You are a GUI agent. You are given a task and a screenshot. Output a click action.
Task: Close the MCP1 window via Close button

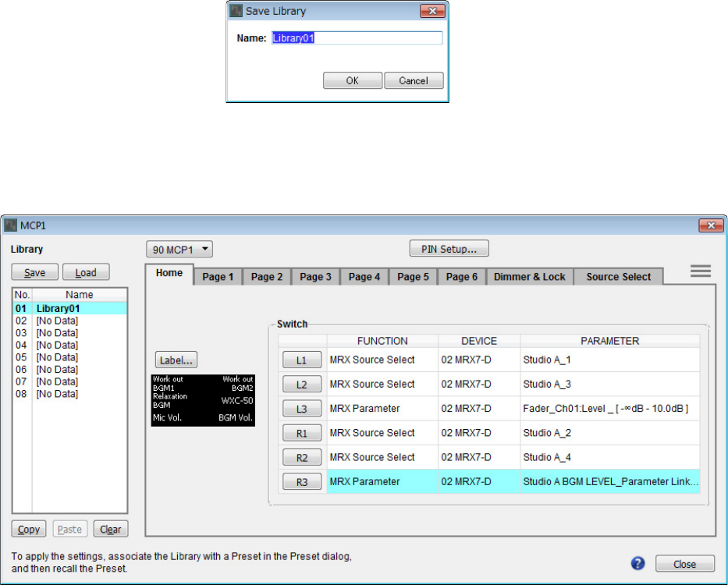685,564
